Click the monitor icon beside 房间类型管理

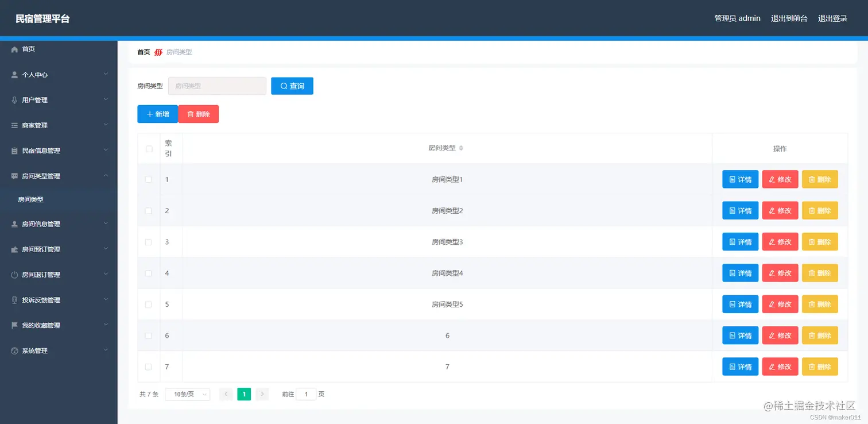tap(15, 176)
